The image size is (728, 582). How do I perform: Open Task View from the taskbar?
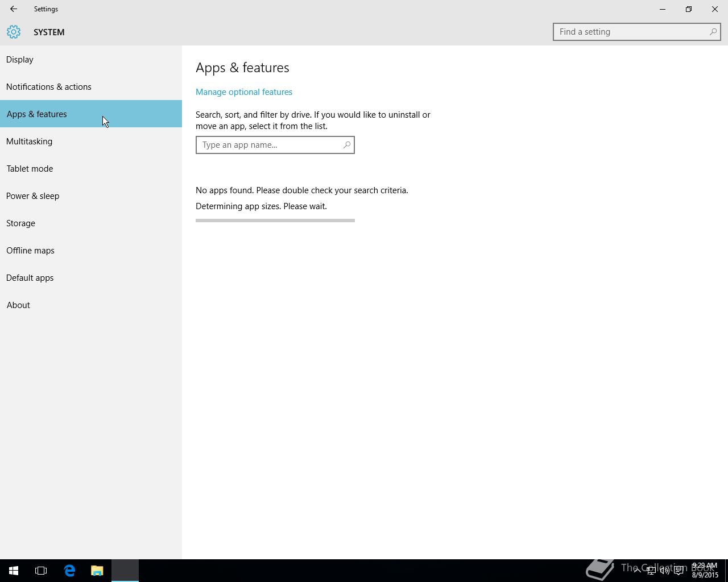click(41, 571)
